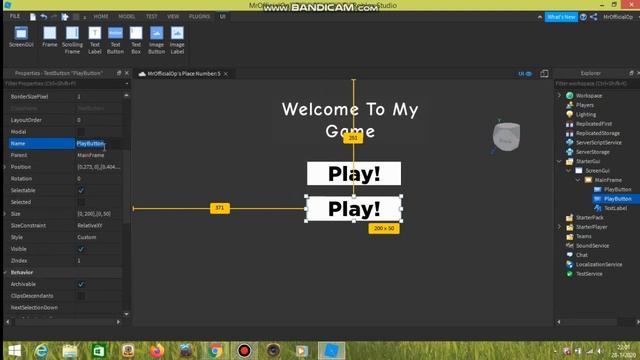
Task: Switch to the MODEL ribbon tab
Action: pos(127,16)
